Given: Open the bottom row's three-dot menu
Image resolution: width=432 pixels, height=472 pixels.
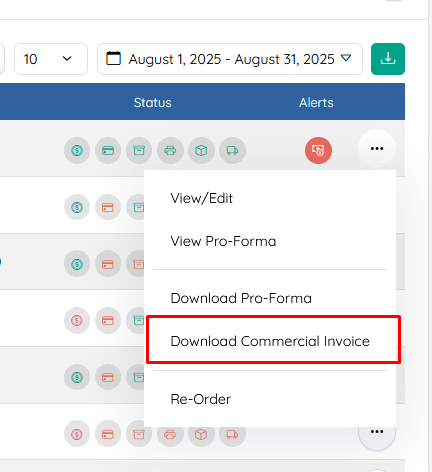Looking at the screenshot, I should point(377,432).
